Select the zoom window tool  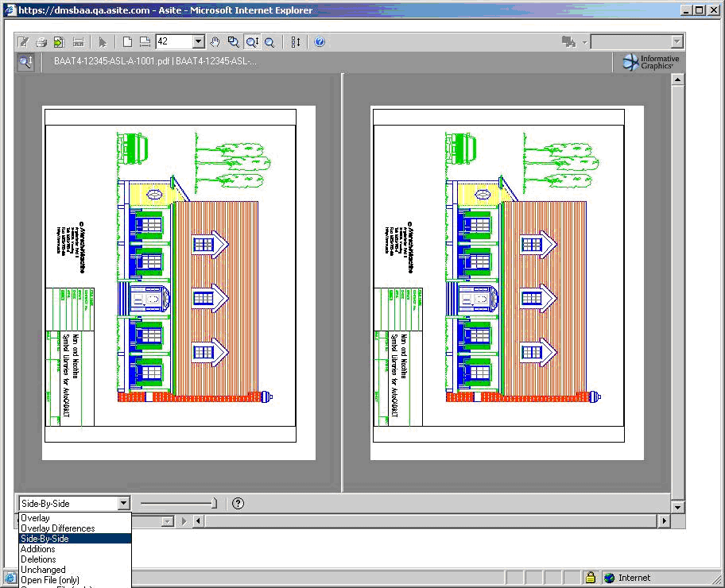(234, 42)
